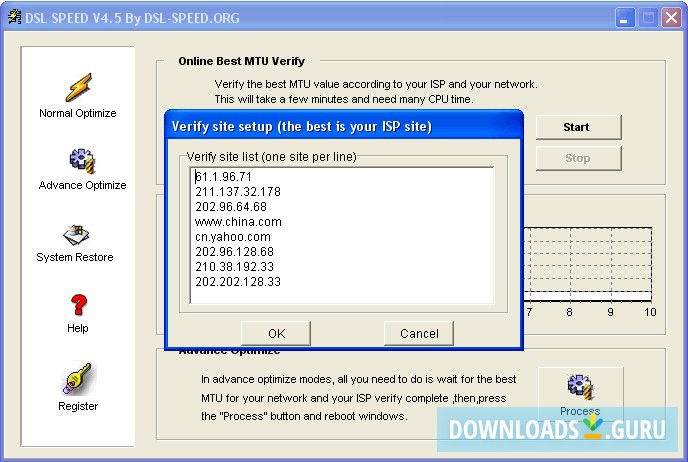Click the graph axis label 10
The height and width of the screenshot is (462, 688).
click(x=650, y=312)
